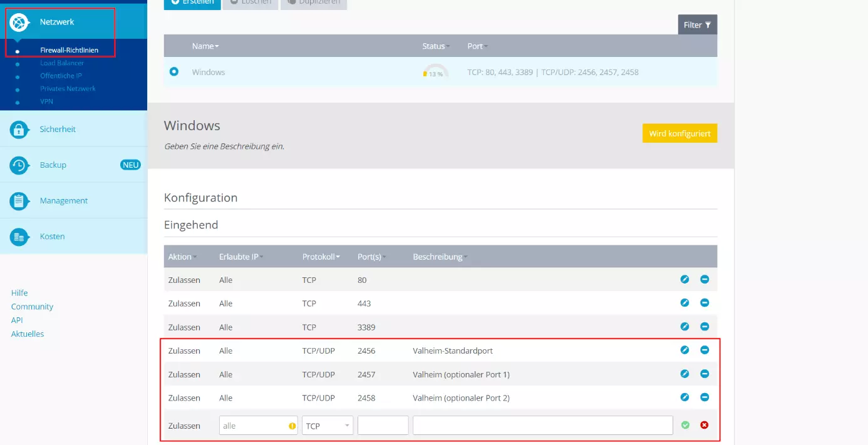The height and width of the screenshot is (445, 868).
Task: Click the Sicherheit lock icon
Action: pyautogui.click(x=19, y=129)
